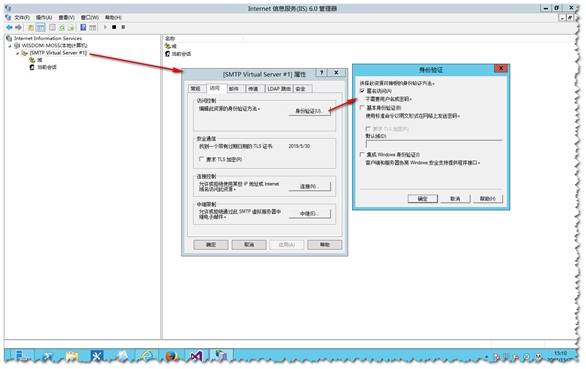
Task: Select Internet Information Services root node
Action: tap(48, 38)
